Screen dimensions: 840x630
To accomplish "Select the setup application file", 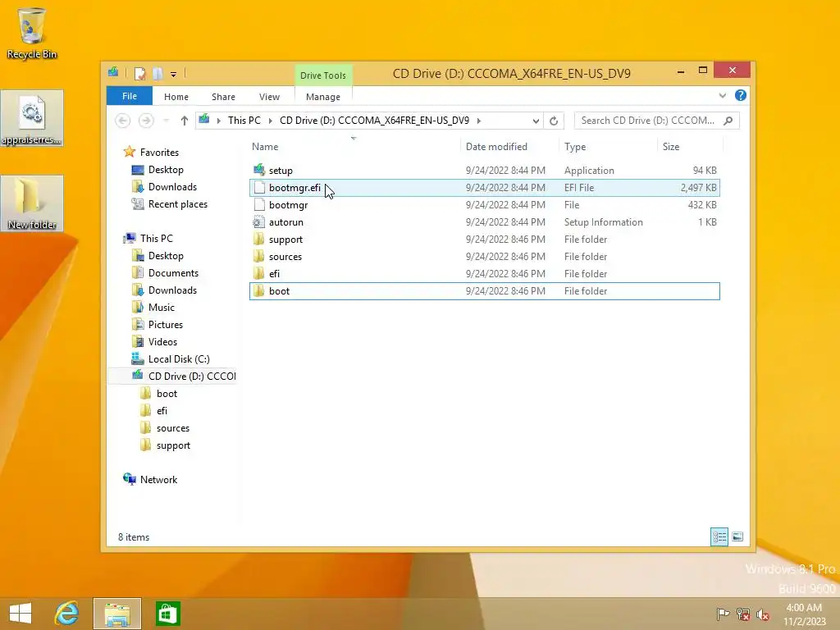I will (x=484, y=171).
